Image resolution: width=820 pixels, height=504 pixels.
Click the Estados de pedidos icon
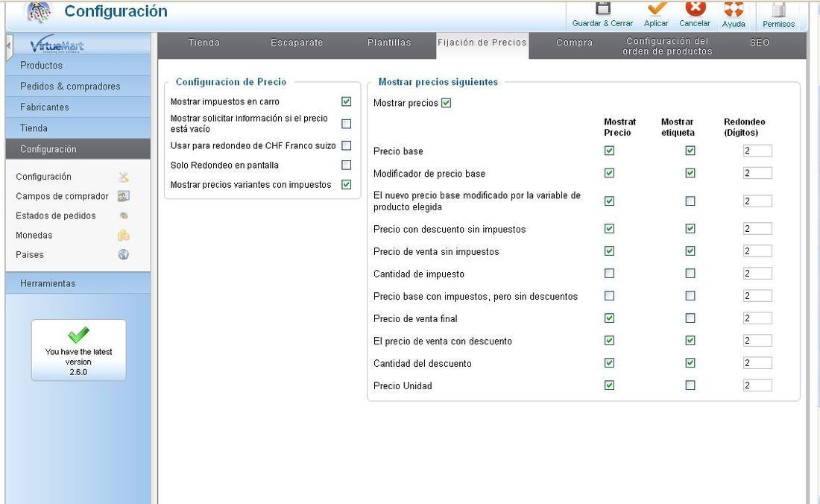124,215
